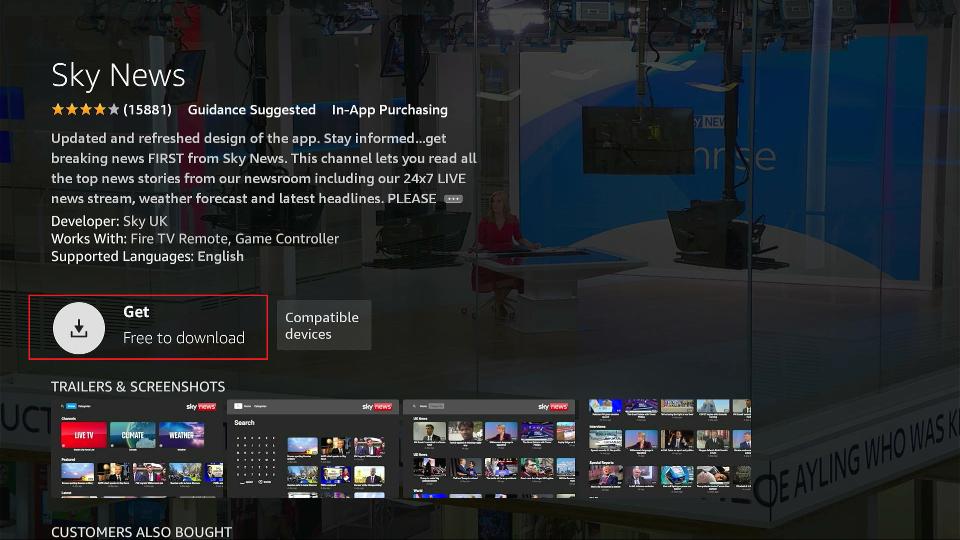960x540 pixels.
Task: Click the Sky News app title
Action: pos(118,75)
